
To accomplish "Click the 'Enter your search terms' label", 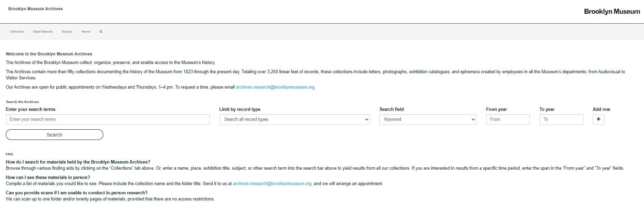I will click(x=30, y=109).
